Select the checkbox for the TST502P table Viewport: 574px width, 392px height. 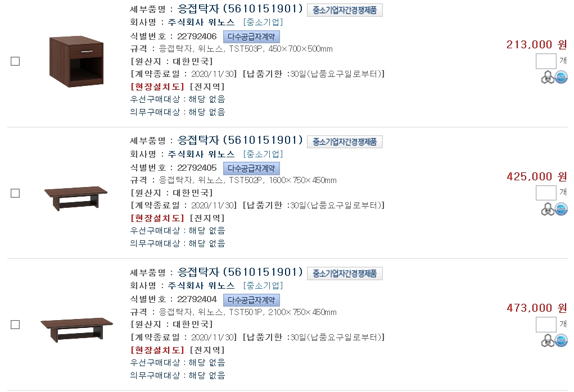click(15, 193)
